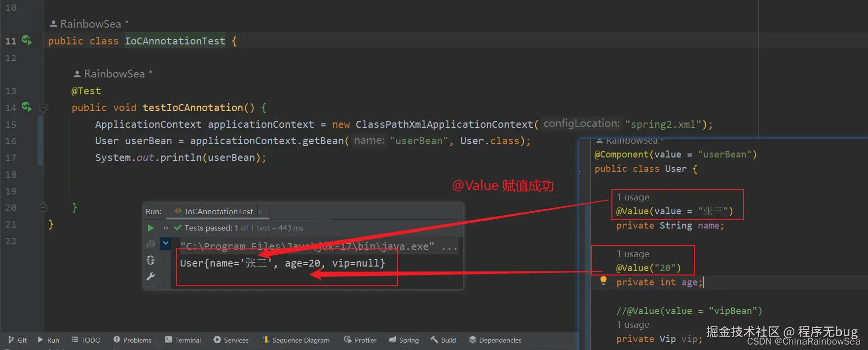
Task: Click the @Value("20") annotation
Action: click(x=648, y=268)
